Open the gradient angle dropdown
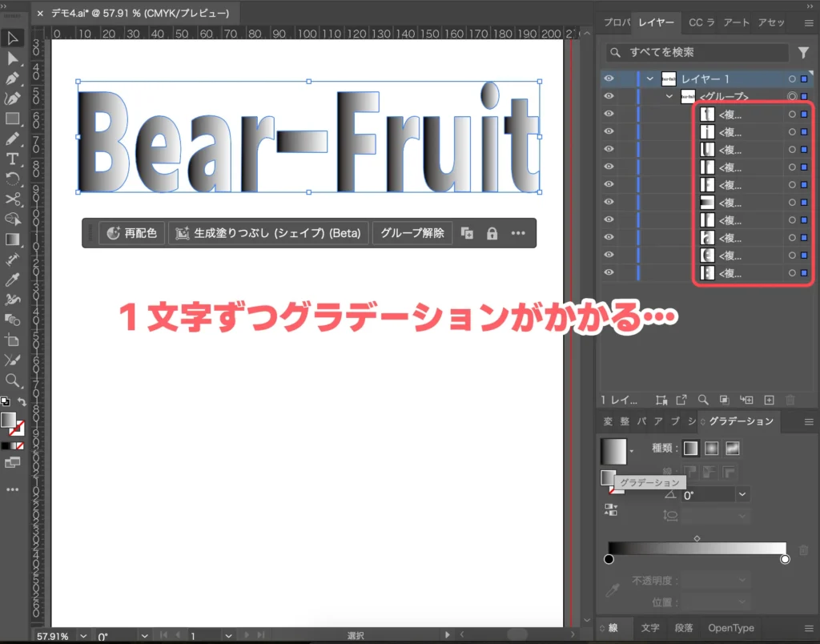The height and width of the screenshot is (644, 820). 742,494
